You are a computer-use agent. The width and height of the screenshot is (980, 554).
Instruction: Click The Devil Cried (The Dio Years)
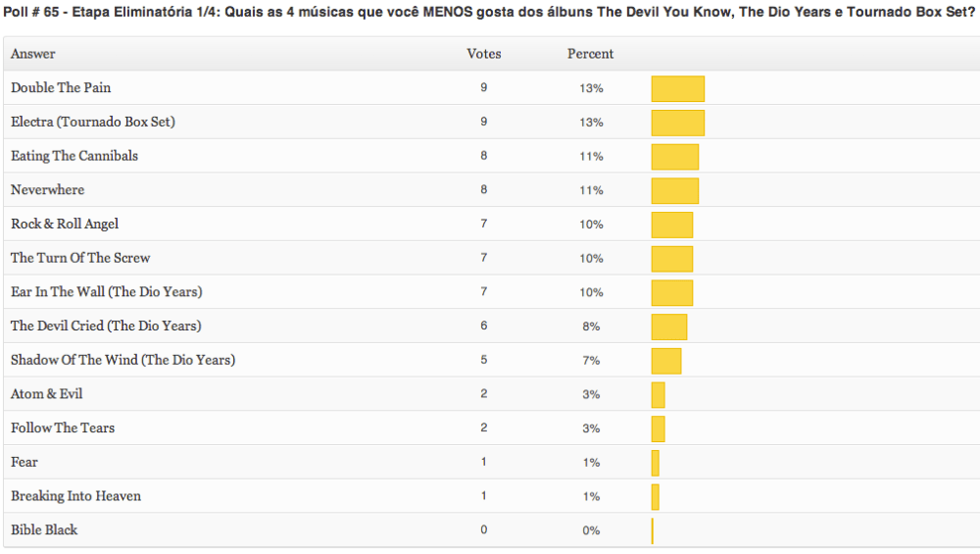[x=106, y=326]
